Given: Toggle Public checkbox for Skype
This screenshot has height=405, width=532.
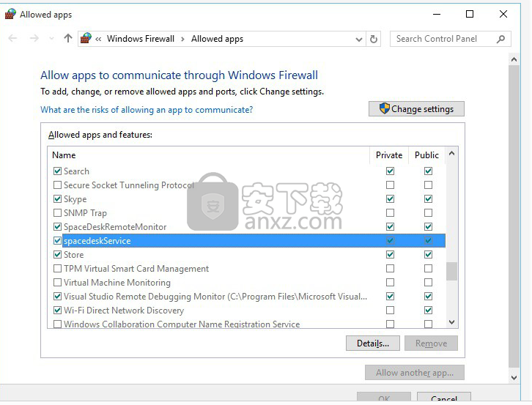Looking at the screenshot, I should pyautogui.click(x=428, y=198).
